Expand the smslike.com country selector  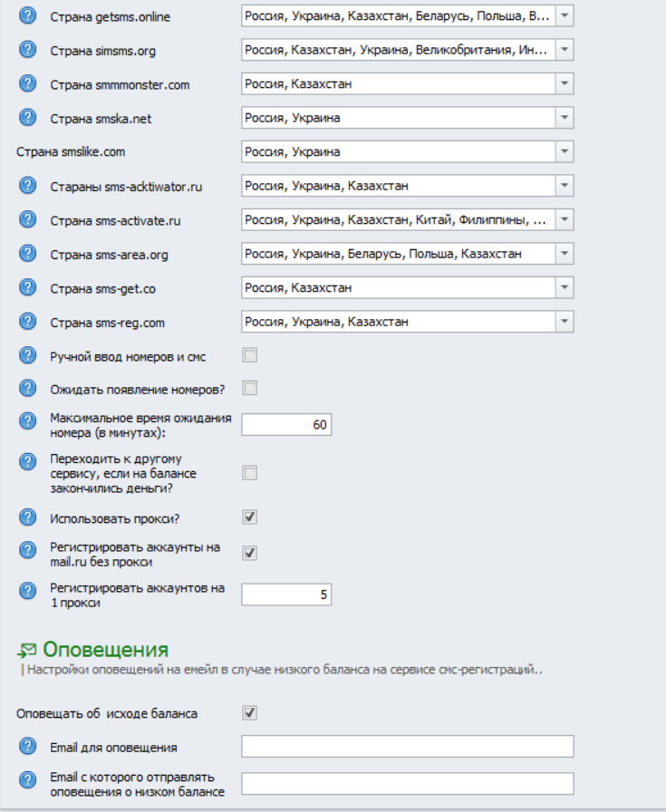(563, 150)
